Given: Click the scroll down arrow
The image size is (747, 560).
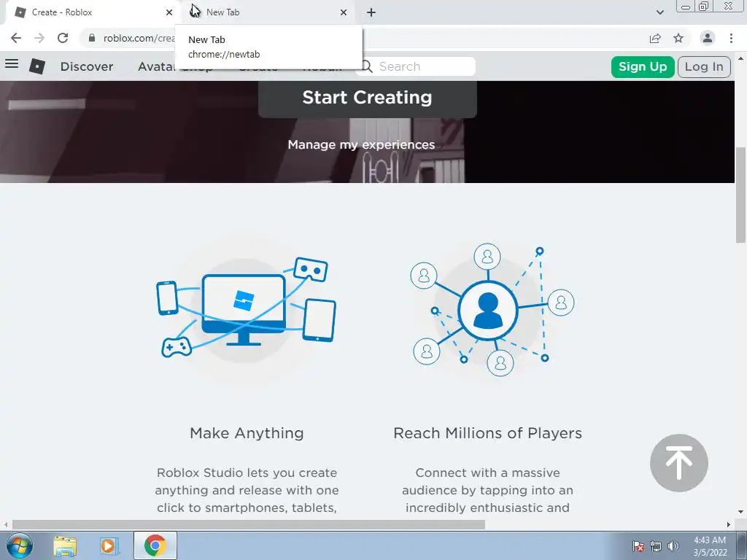Looking at the screenshot, I should (741, 513).
